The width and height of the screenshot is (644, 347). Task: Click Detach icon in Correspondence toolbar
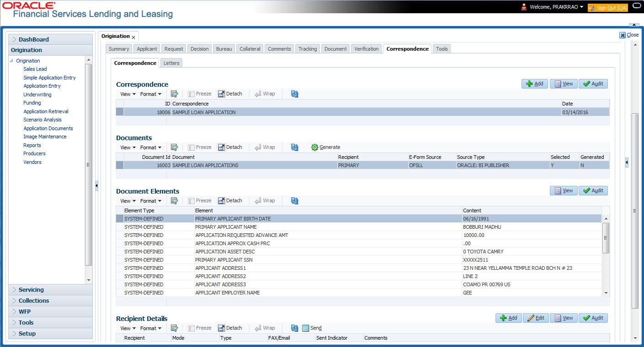tap(230, 94)
